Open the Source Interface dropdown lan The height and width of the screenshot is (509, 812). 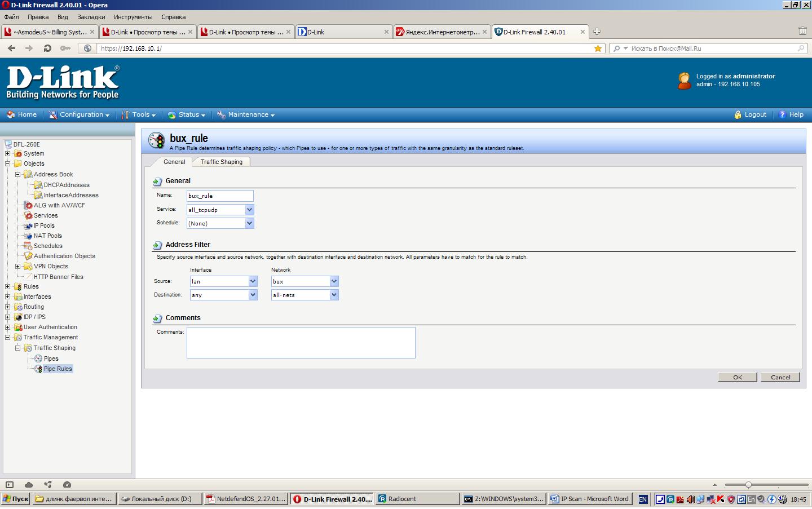pos(224,281)
